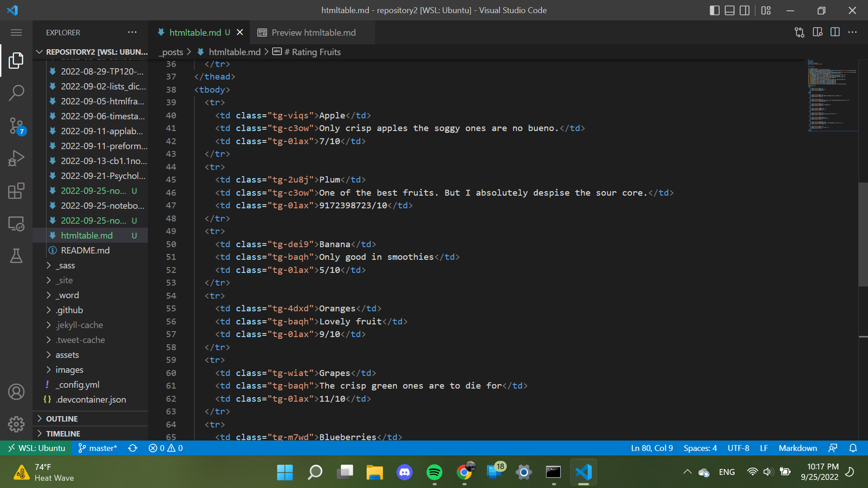Open the notifications bell icon
868x488 pixels.
tap(853, 448)
